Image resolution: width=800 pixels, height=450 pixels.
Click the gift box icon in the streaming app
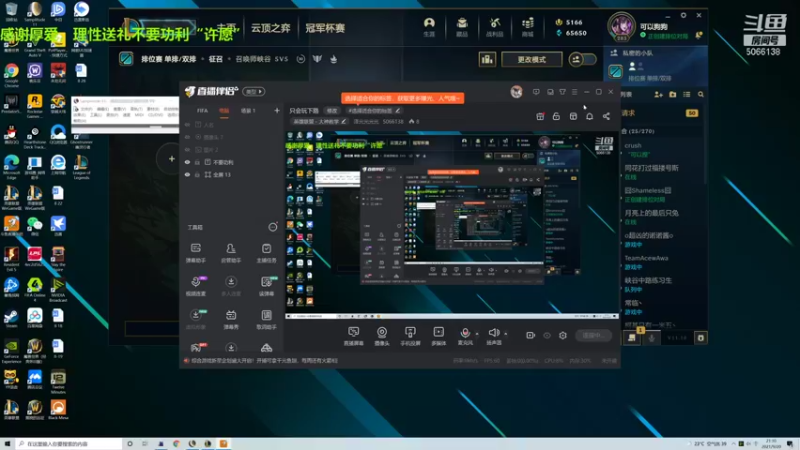(x=540, y=116)
